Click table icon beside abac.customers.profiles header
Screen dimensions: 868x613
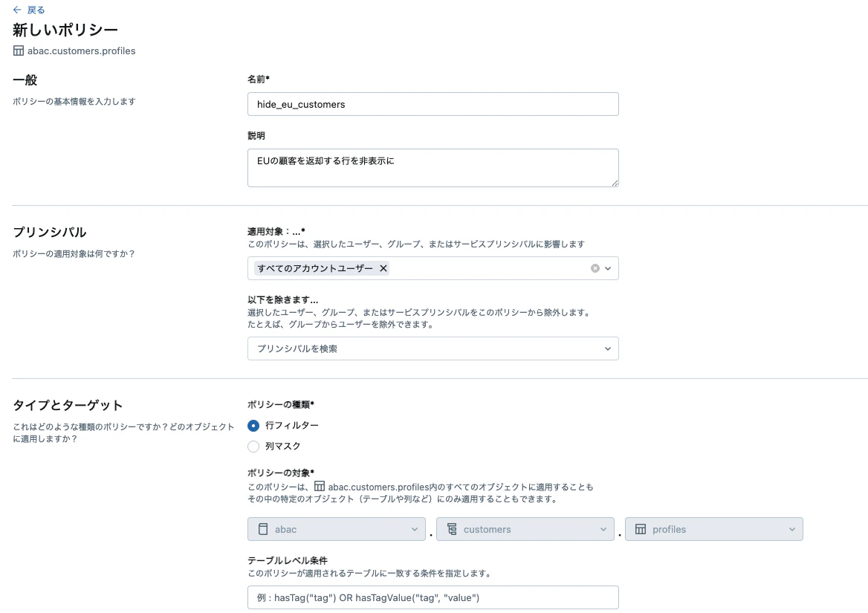19,51
